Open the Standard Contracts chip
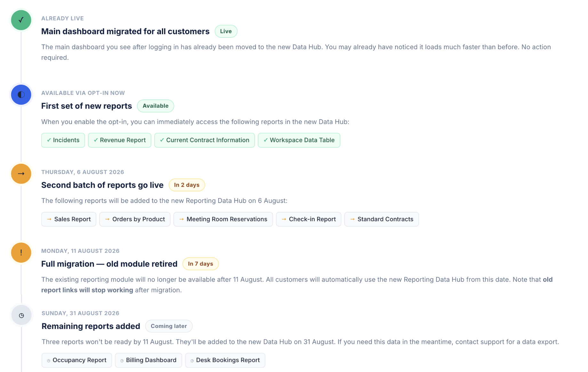588x372 pixels. pos(382,219)
